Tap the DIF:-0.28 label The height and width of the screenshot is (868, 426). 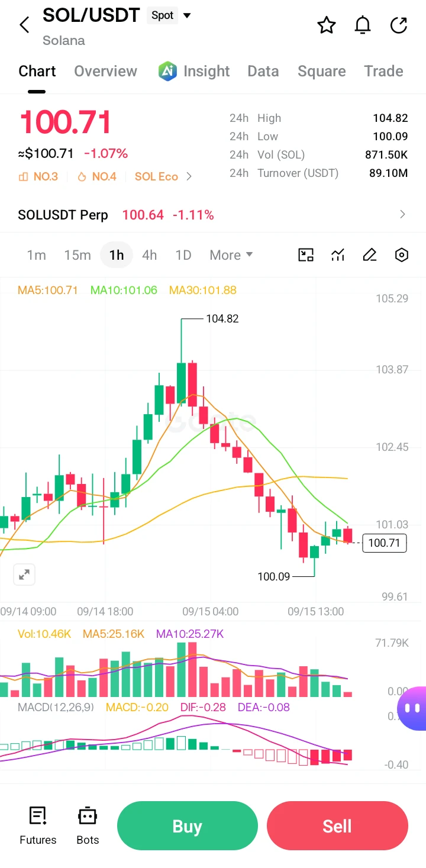click(202, 707)
